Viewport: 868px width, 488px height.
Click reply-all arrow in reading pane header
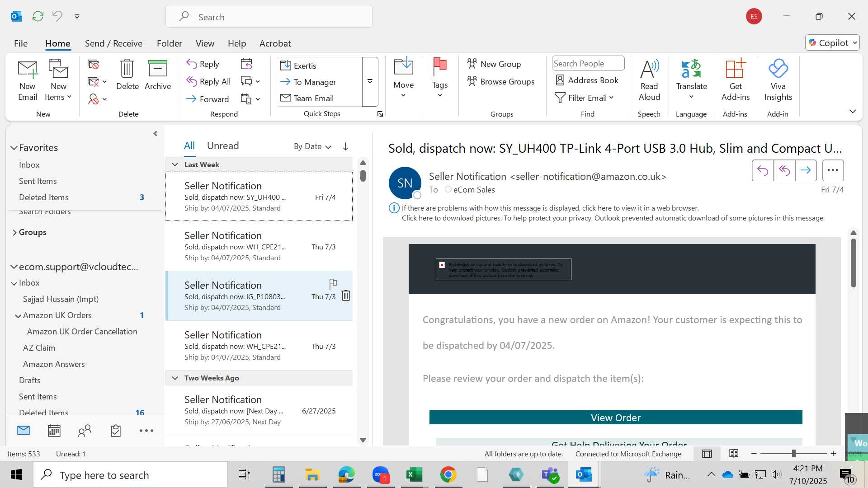pos(784,170)
